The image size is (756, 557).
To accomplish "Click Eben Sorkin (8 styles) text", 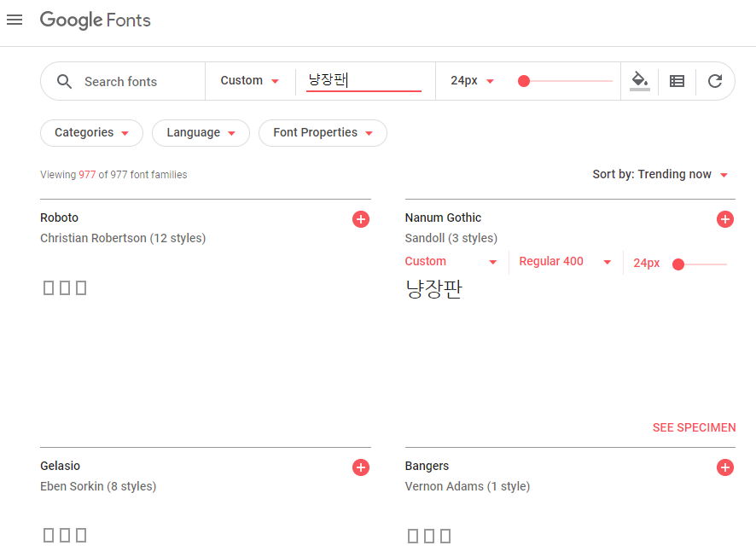I will tap(98, 487).
